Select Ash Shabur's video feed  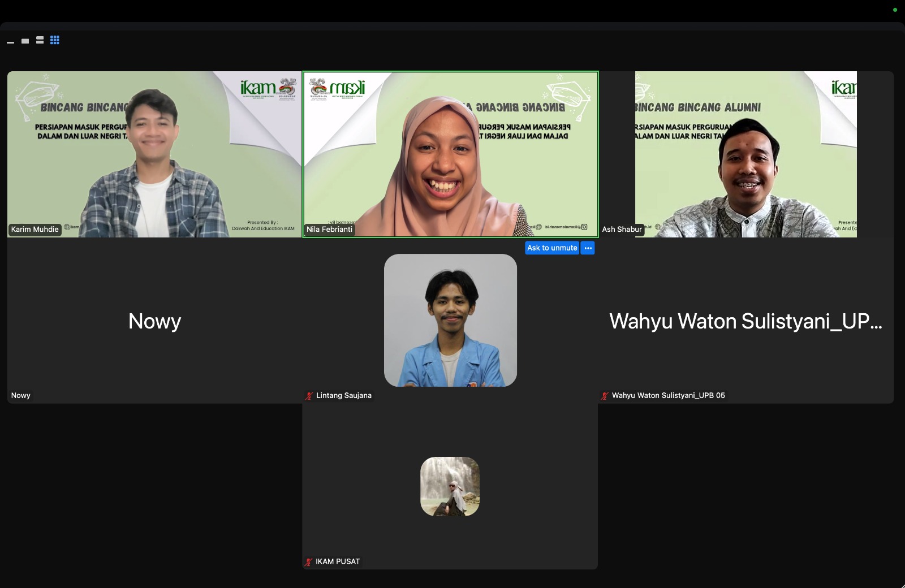tap(745, 154)
